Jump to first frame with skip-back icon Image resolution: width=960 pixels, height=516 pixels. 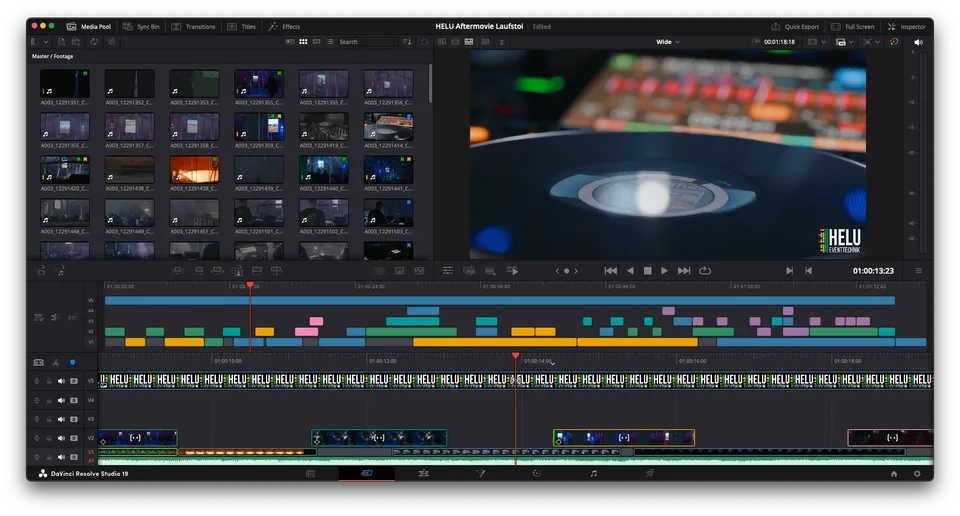[610, 271]
